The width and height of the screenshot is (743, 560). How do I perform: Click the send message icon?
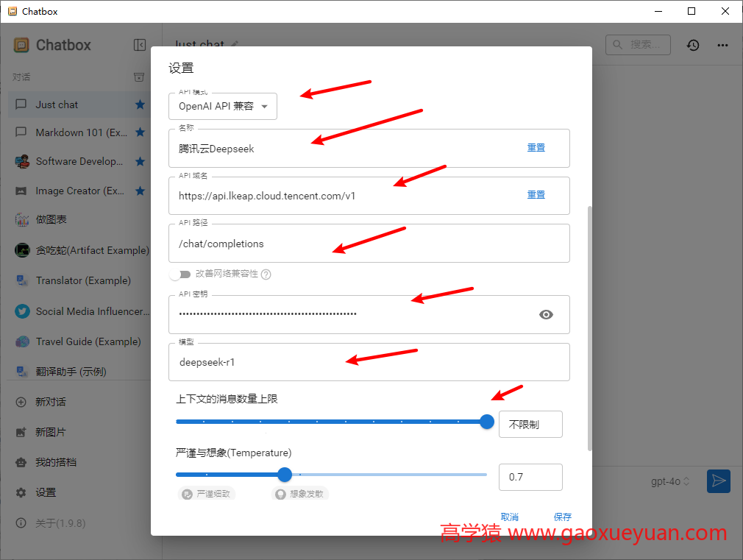[x=719, y=481]
